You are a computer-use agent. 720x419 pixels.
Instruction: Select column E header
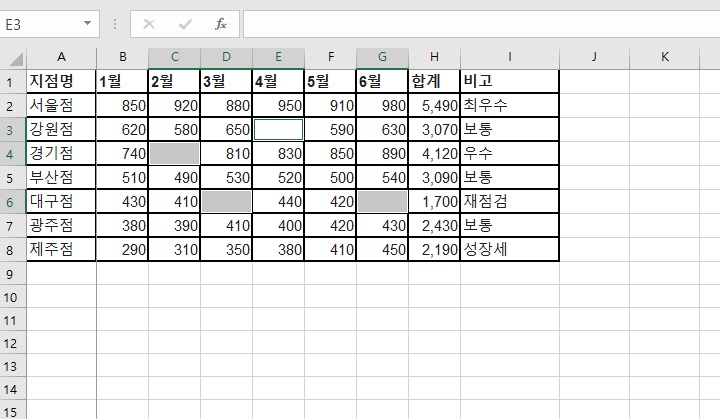[x=278, y=57]
